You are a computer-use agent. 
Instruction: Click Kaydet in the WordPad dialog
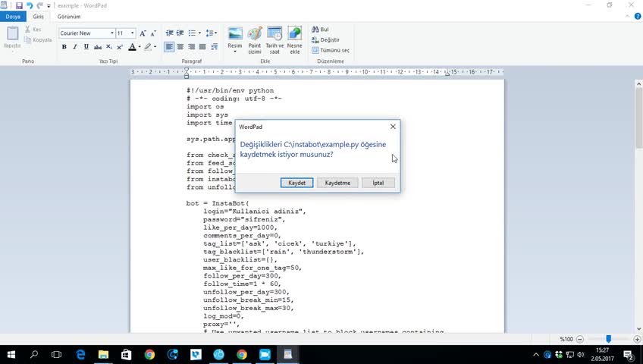[x=297, y=183]
